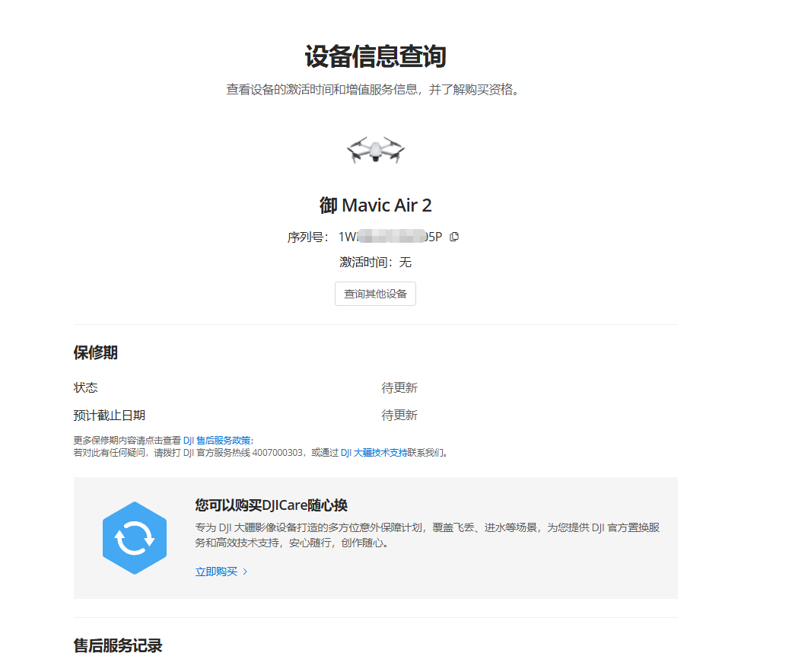Open the DJI 售后服务政策 link
The height and width of the screenshot is (672, 792).
pos(217,440)
